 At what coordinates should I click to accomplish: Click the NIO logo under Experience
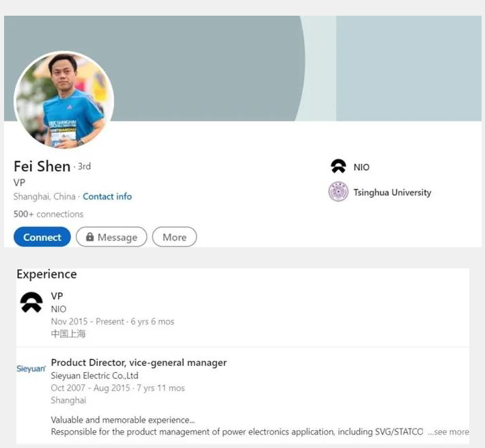pos(31,303)
